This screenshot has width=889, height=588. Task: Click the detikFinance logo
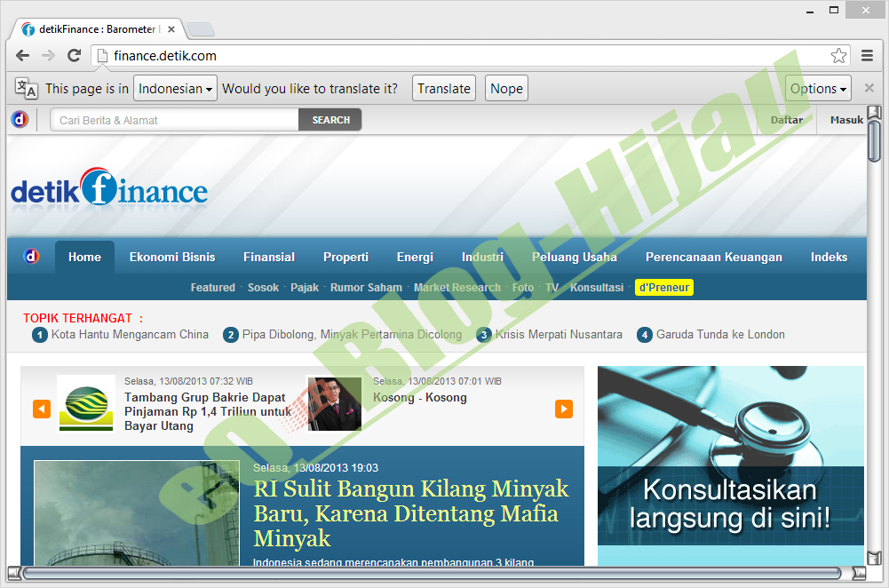[109, 187]
